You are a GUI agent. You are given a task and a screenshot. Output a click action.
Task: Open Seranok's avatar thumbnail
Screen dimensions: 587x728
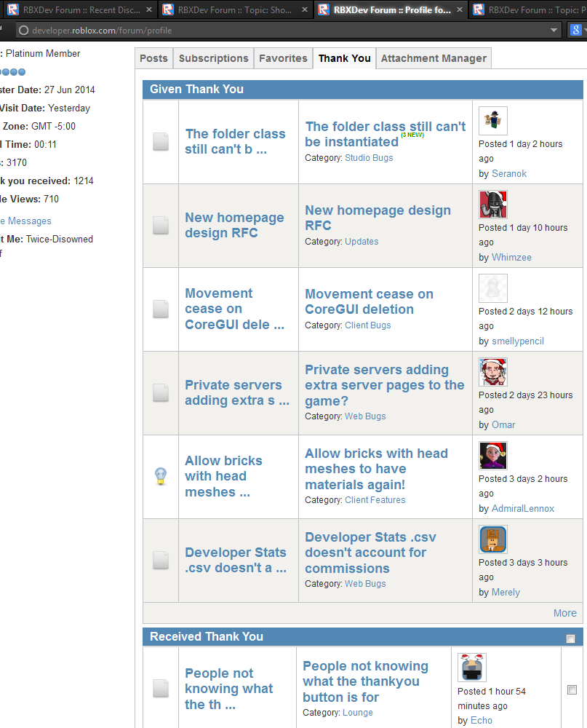(x=492, y=121)
